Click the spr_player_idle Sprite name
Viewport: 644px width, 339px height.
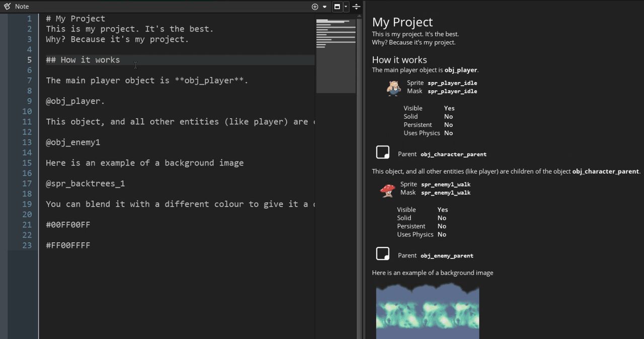point(452,83)
